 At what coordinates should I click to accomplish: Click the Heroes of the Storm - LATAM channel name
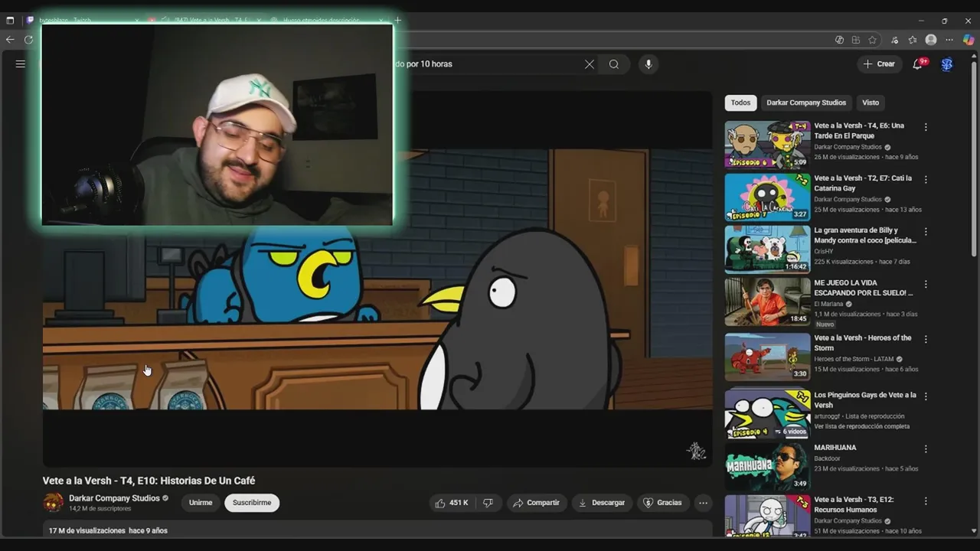pos(854,359)
